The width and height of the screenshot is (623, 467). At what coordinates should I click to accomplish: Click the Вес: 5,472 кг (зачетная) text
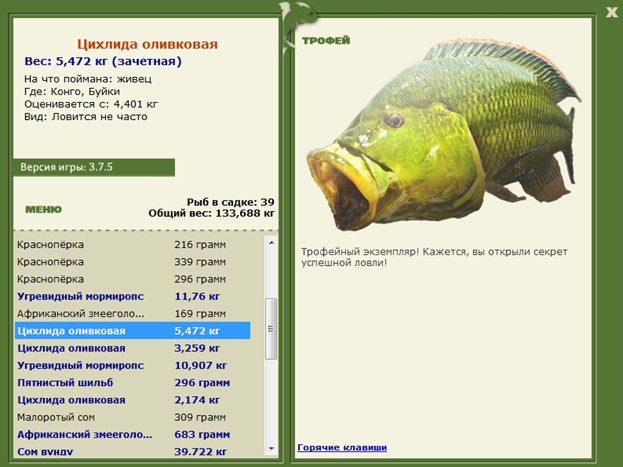(x=103, y=61)
